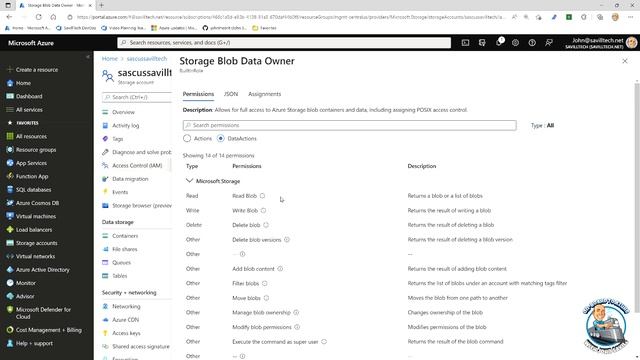Open Queues under Data storage
Viewport: 640px width, 360px height.
coord(121,262)
